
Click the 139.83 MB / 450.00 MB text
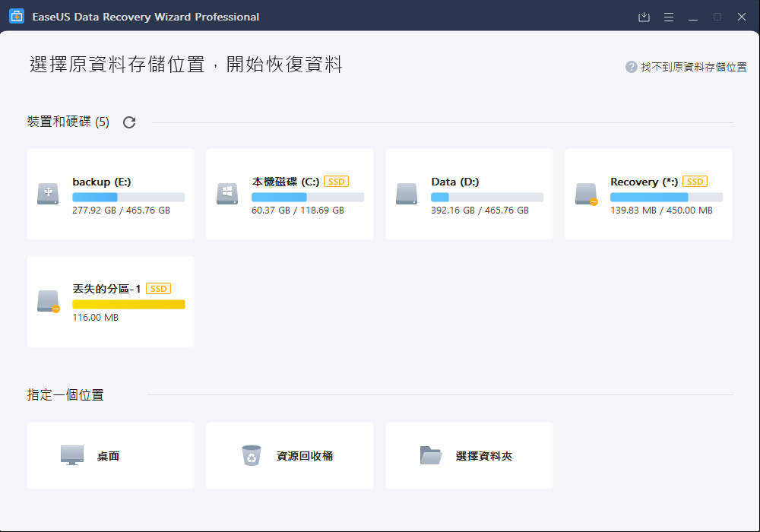click(x=662, y=211)
